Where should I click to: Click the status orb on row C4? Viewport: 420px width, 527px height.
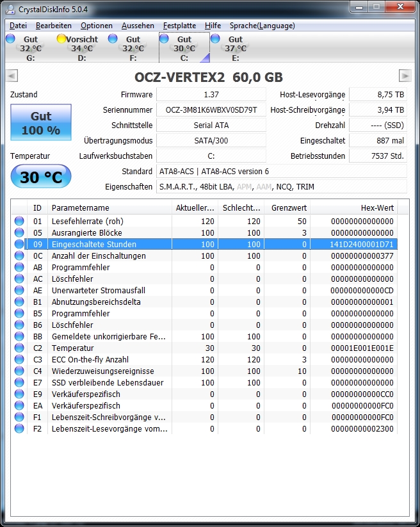[19, 371]
